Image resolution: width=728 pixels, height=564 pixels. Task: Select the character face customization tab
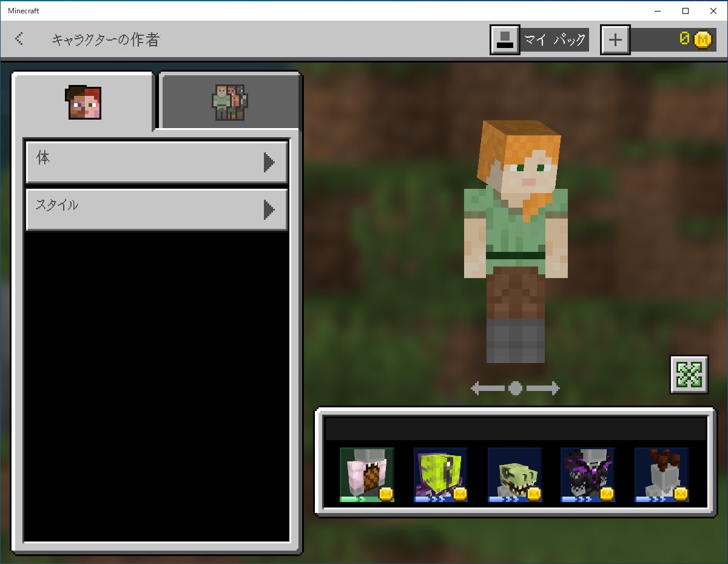[84, 102]
